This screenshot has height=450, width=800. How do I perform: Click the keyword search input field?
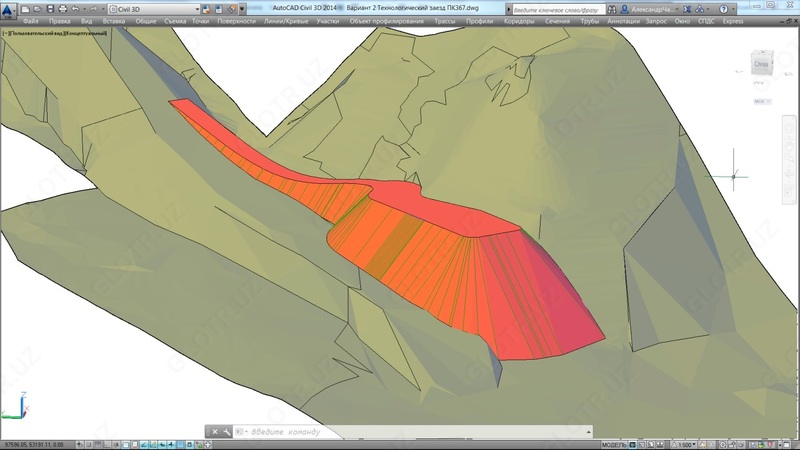pos(560,8)
